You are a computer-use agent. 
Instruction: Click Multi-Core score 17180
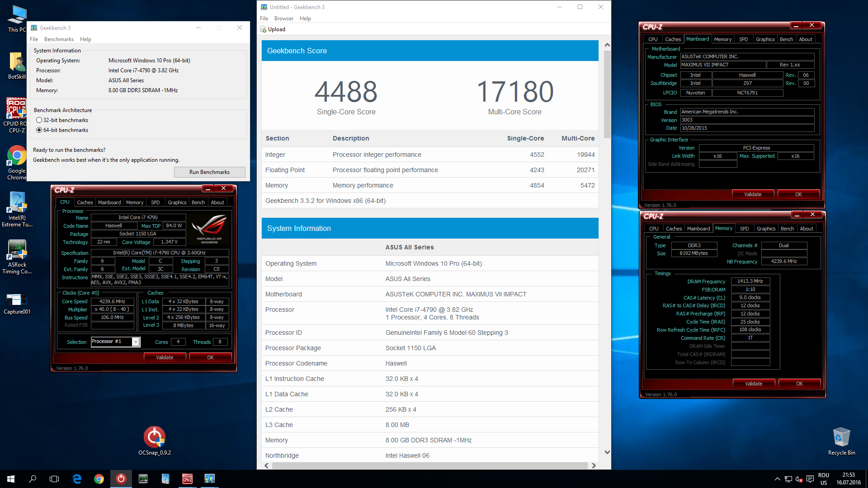point(515,92)
